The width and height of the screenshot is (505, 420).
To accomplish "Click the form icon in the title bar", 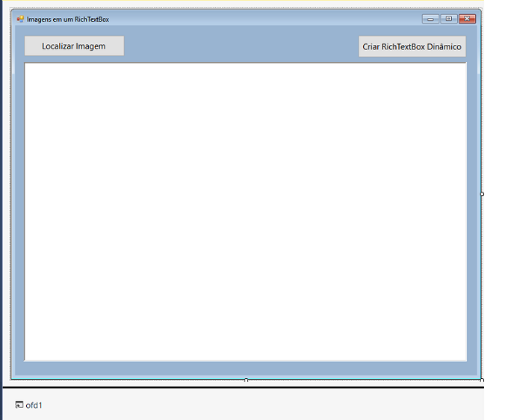I will [x=20, y=19].
